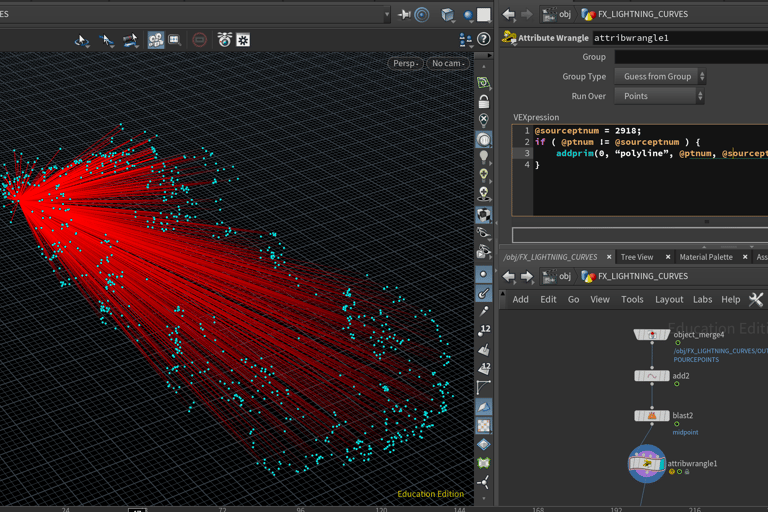Click the obj path segment in parameter pane

point(557,14)
